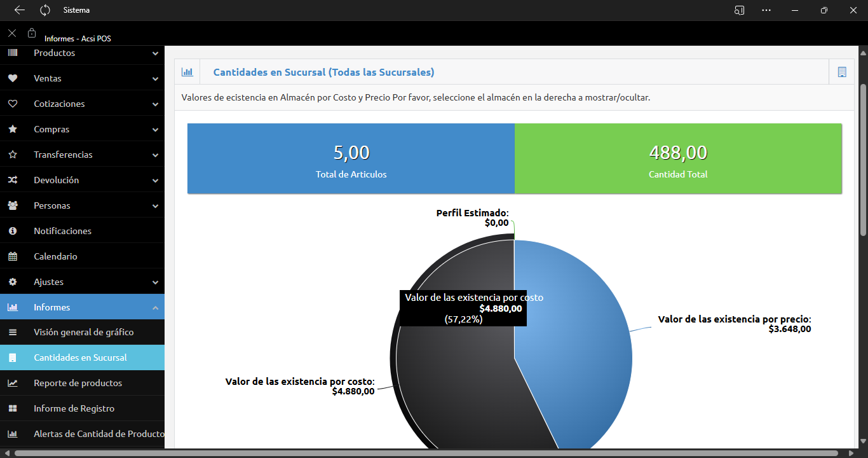This screenshot has width=868, height=458.
Task: Go back using the arrow button
Action: click(x=20, y=10)
